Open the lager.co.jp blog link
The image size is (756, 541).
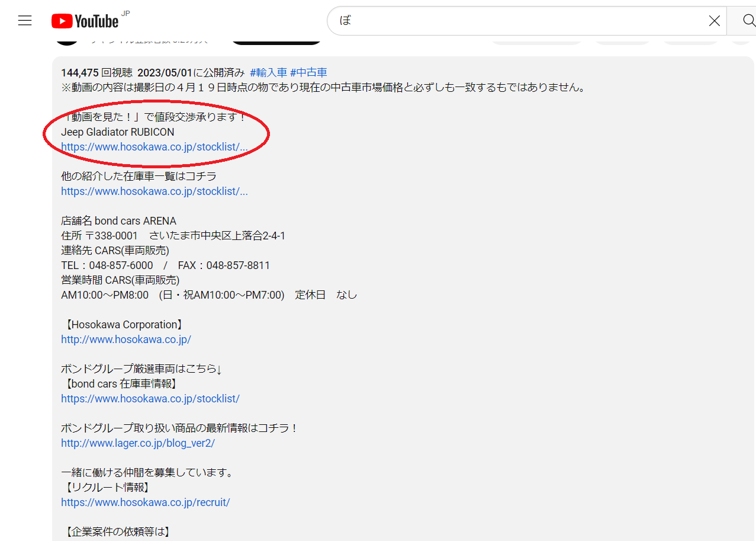(138, 443)
